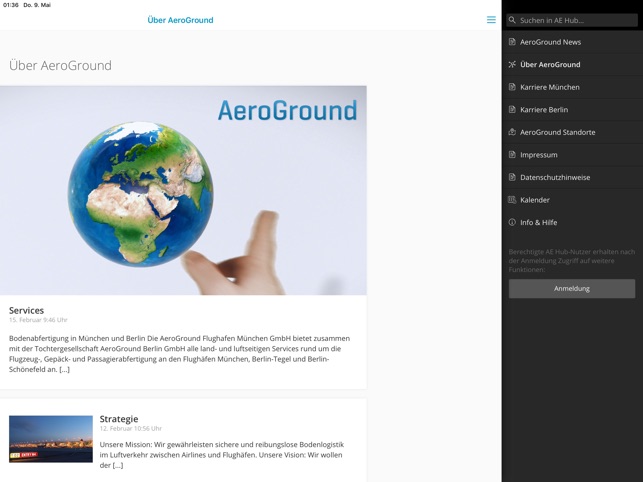Click the 'Berechtigte AE Hub-Nutzer' notice text
This screenshot has height=482, width=643.
[x=572, y=260]
